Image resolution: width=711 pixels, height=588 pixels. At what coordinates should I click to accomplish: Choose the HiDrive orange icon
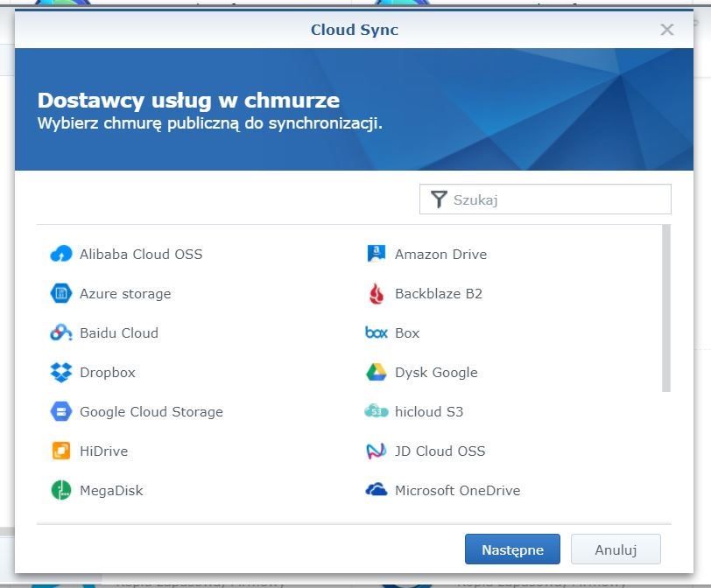pyautogui.click(x=60, y=451)
